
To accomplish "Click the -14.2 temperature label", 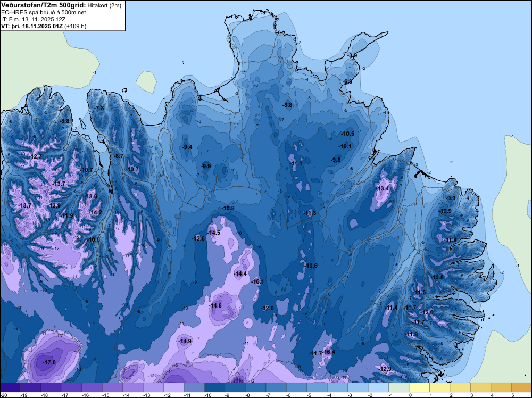I will 95,212.
